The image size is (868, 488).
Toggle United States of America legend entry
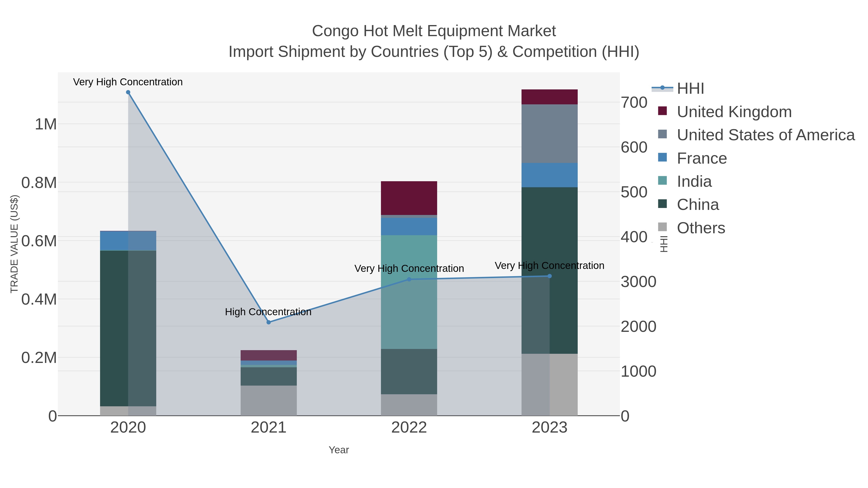coord(756,135)
